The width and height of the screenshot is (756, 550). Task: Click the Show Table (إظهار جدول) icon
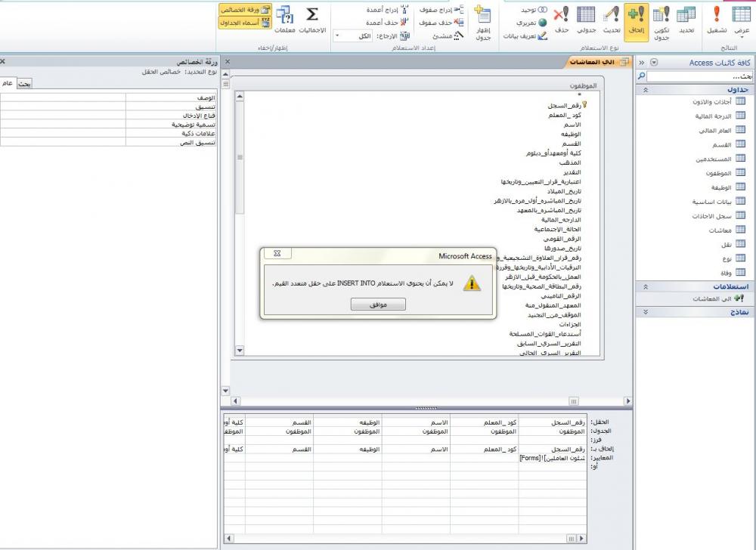[483, 21]
